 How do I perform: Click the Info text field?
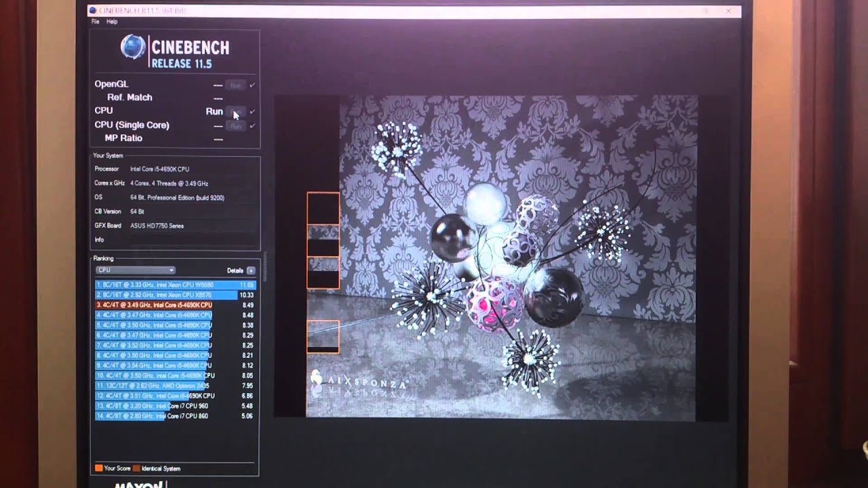pyautogui.click(x=193, y=240)
